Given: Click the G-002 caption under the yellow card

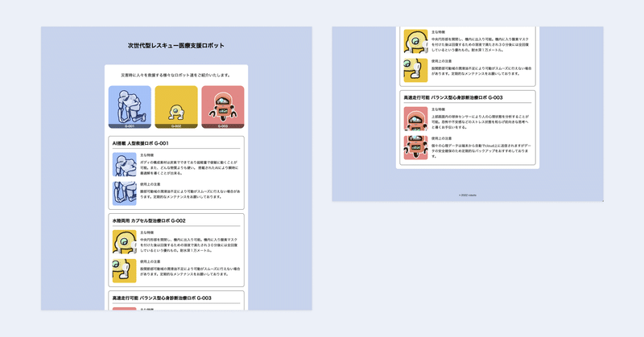Looking at the screenshot, I should pos(176,126).
